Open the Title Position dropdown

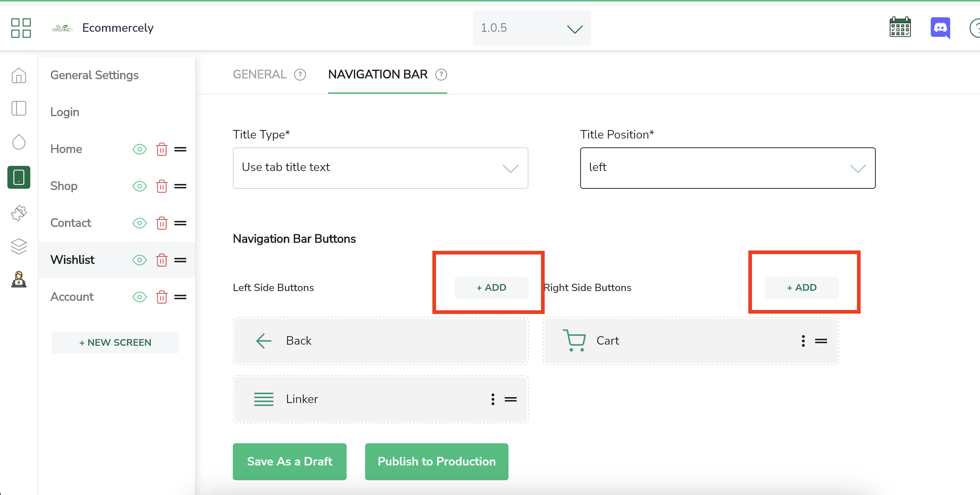tap(727, 168)
